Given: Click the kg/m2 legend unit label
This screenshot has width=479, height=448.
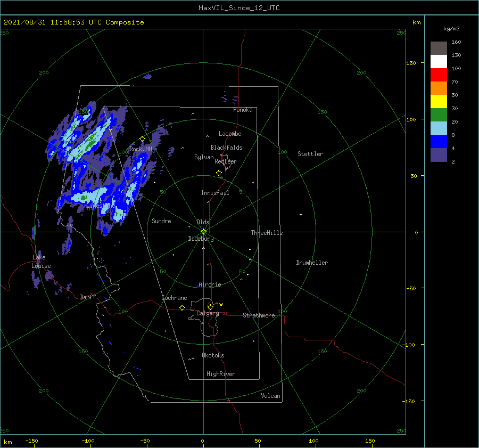Looking at the screenshot, I should click(451, 29).
